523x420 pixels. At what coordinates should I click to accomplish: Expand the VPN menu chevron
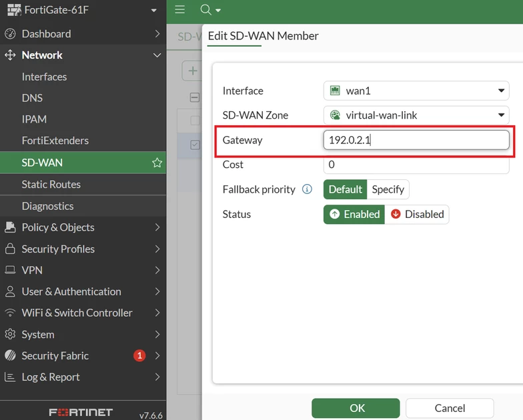click(157, 270)
